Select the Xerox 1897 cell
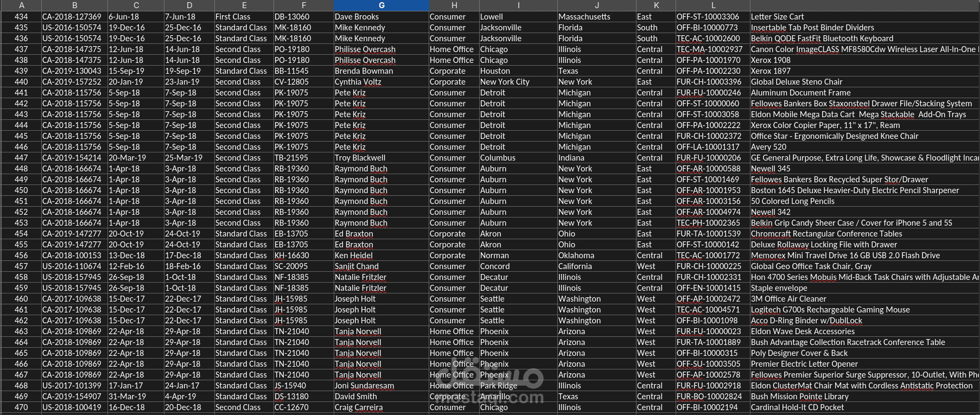The image size is (980, 415). click(x=864, y=71)
